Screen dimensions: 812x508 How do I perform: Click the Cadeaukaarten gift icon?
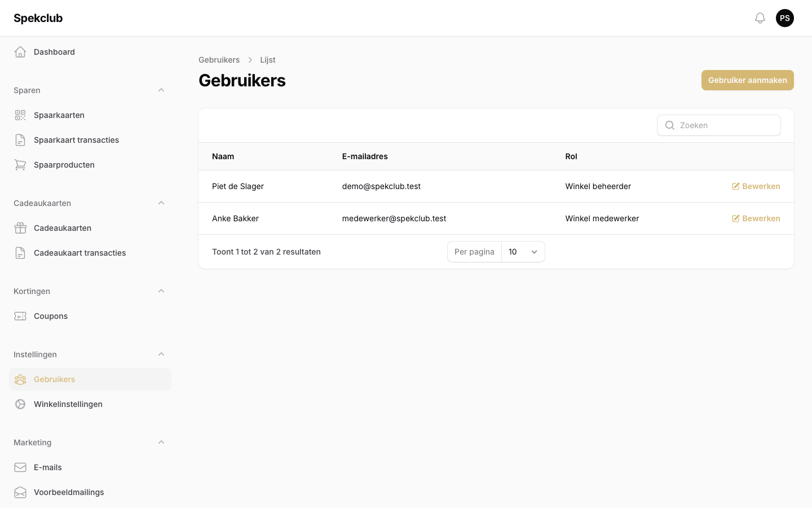tap(20, 228)
